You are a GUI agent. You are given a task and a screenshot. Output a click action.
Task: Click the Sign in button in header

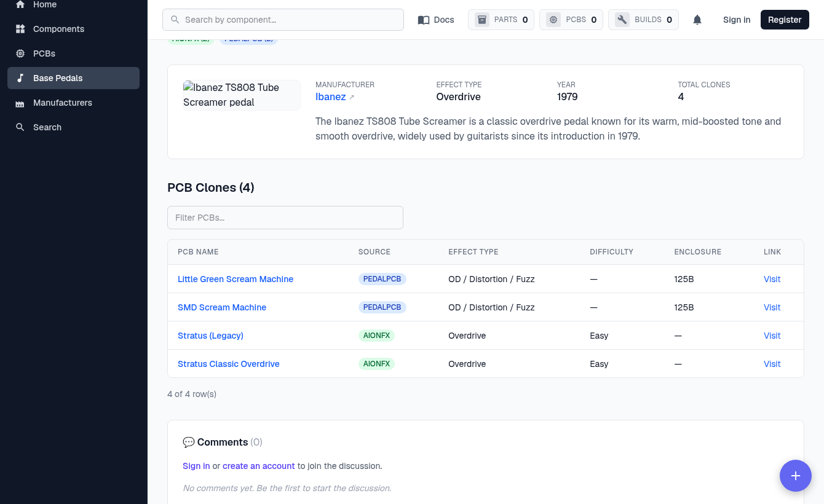[737, 20]
